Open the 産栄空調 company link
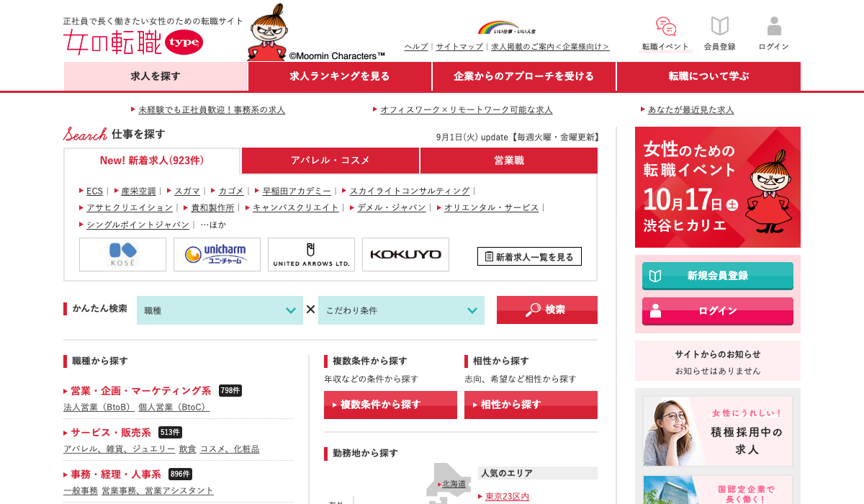Viewport: 864px width, 504px height. pos(138,191)
